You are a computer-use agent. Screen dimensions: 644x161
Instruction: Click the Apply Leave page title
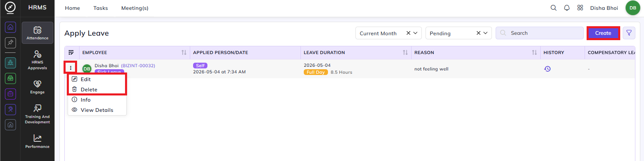86,33
